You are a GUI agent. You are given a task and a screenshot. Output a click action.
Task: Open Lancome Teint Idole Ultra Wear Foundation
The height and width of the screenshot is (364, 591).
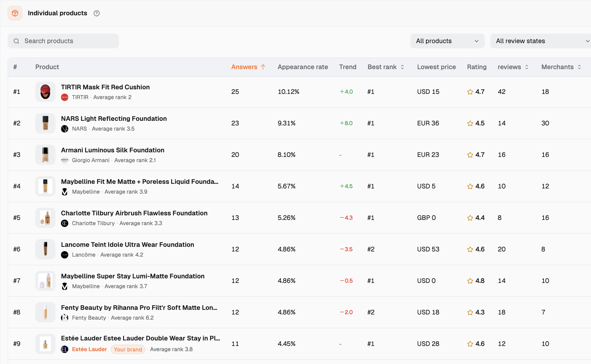[x=127, y=245]
